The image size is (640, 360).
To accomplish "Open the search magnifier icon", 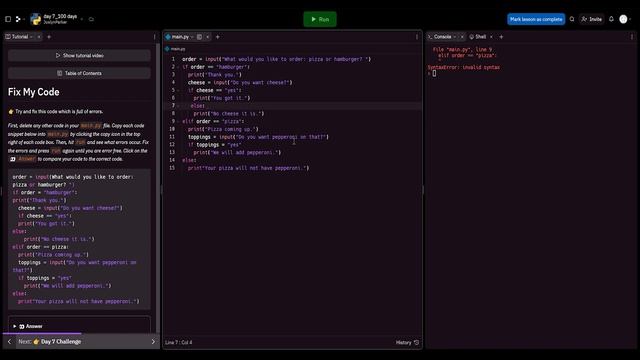I will click(x=572, y=19).
